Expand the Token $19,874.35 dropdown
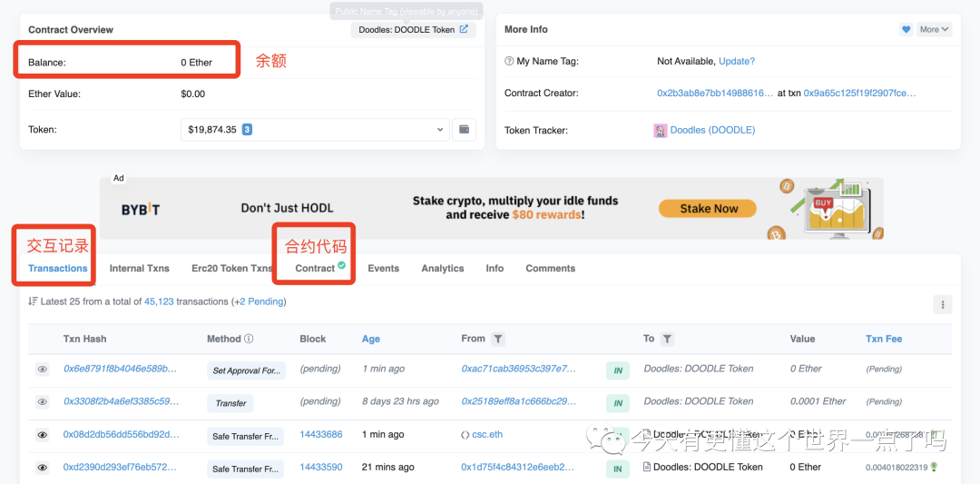 click(315, 130)
